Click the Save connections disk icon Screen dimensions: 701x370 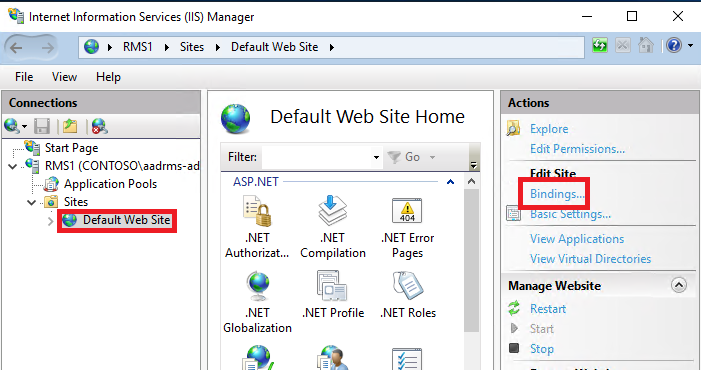[x=42, y=126]
